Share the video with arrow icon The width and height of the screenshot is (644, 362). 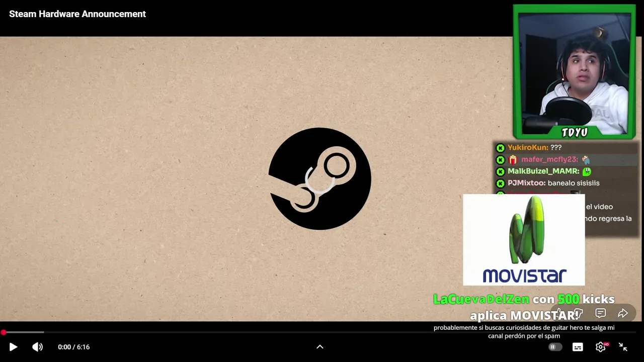[623, 313]
